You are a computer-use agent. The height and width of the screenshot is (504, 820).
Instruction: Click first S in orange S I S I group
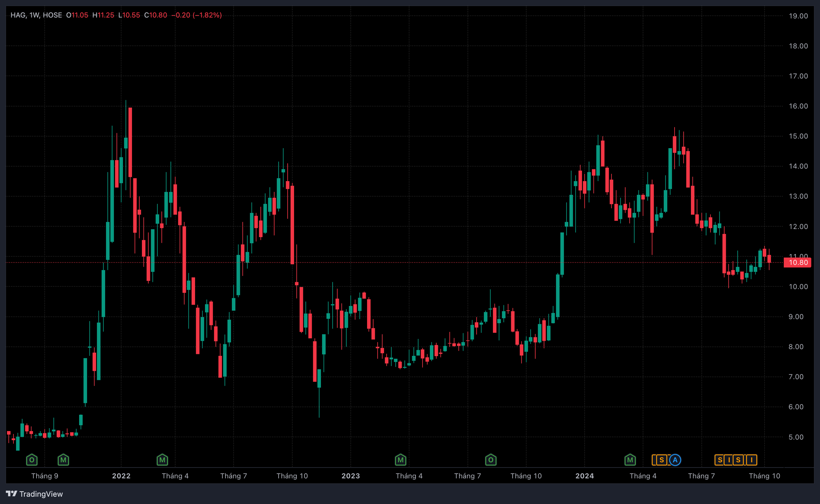(x=720, y=460)
